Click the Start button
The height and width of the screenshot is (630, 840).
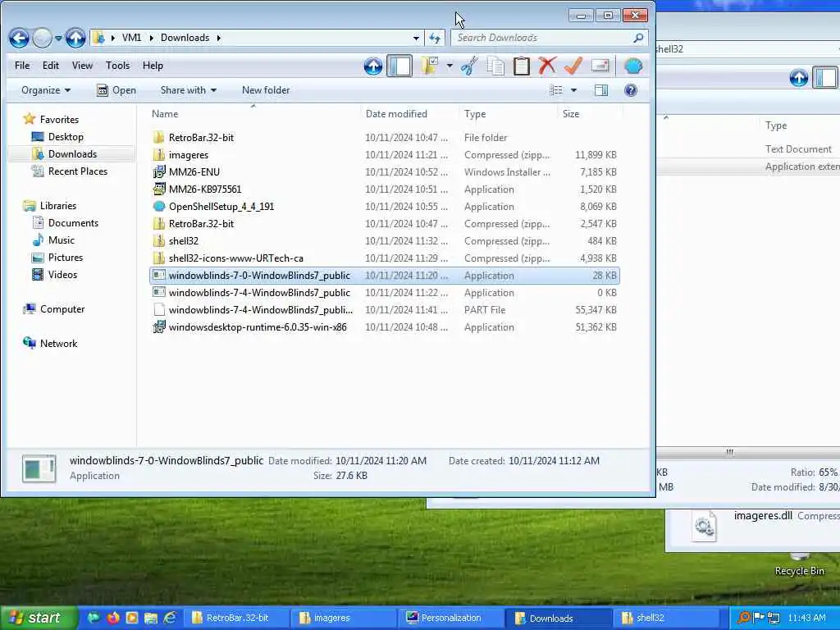pyautogui.click(x=39, y=618)
